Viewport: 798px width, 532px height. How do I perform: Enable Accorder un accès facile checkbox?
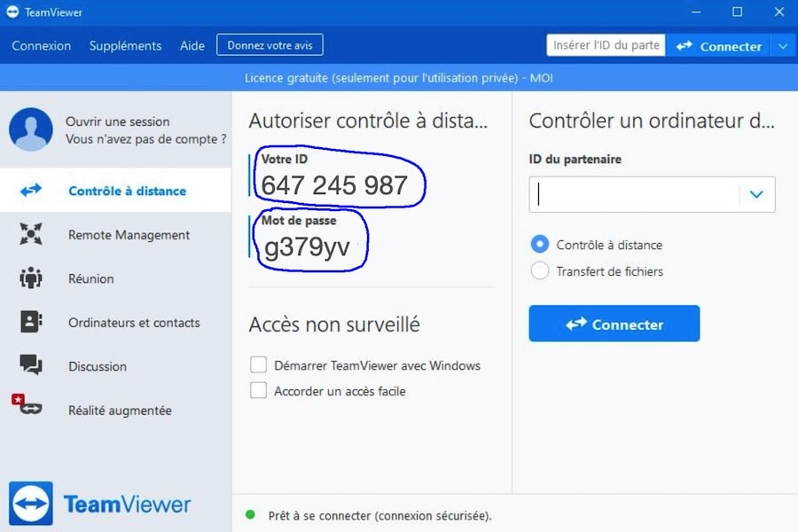(x=258, y=390)
